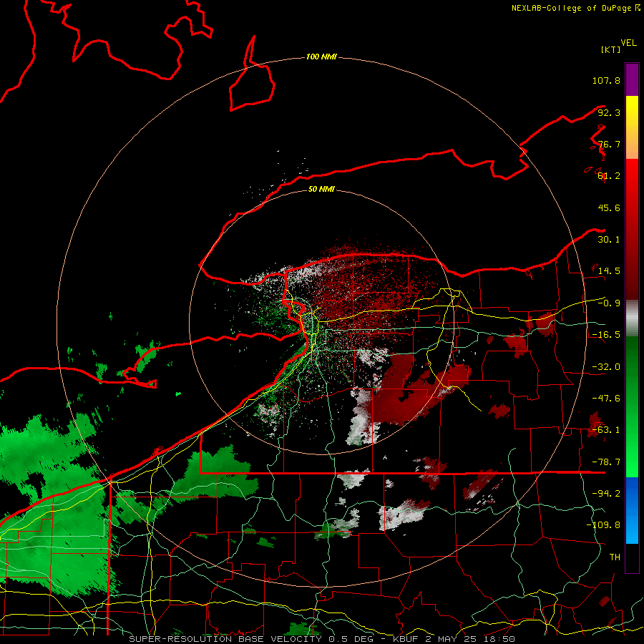Select the 76.7 velocity scale value

click(609, 144)
